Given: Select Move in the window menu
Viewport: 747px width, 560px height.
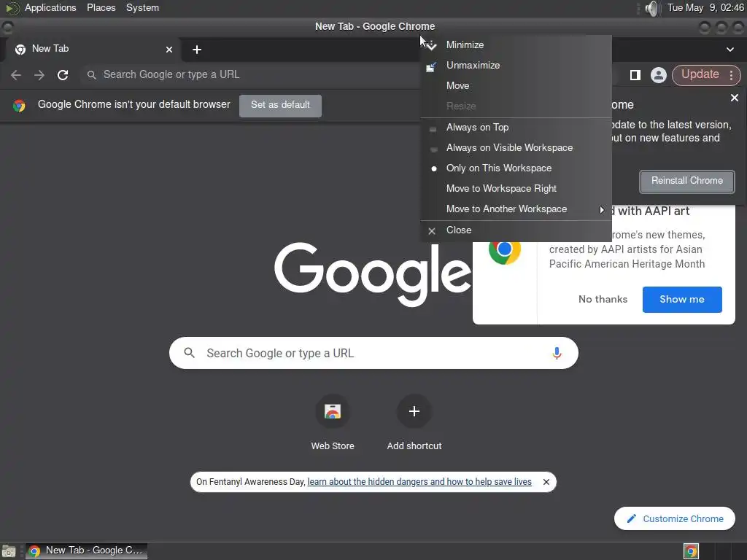Looking at the screenshot, I should pos(516,86).
